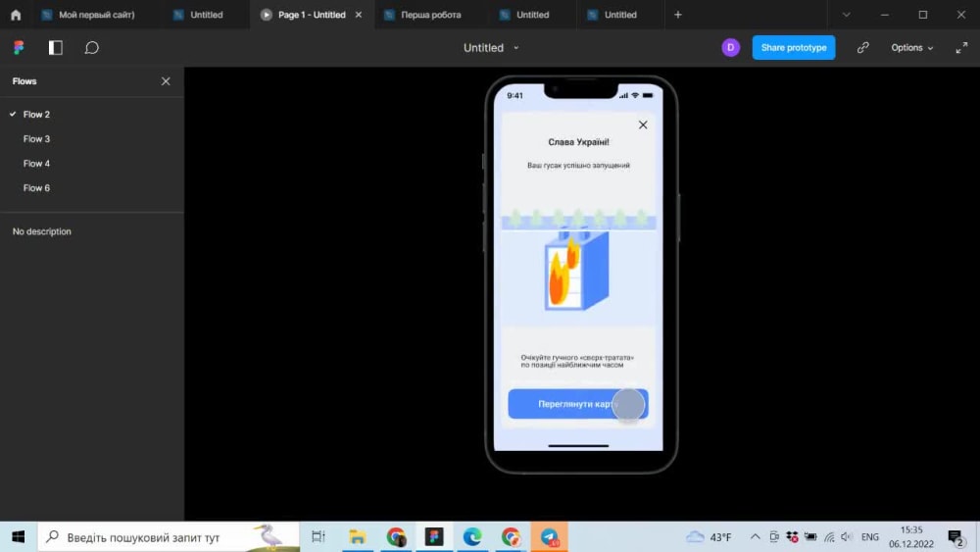
Task: Click the Windows search box
Action: click(x=169, y=537)
